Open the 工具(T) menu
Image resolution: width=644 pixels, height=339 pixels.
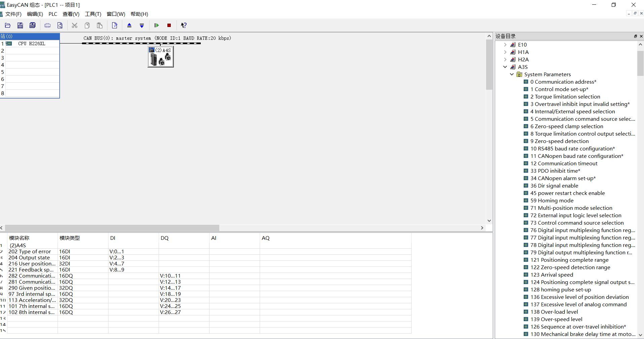click(93, 14)
